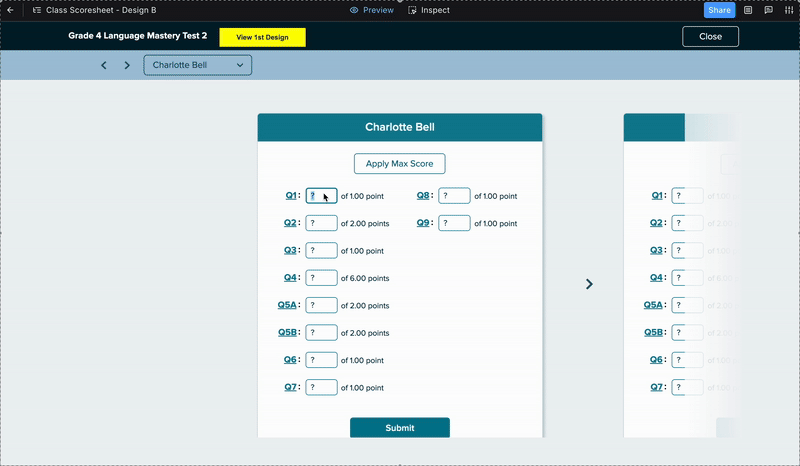Go to the next student with the right chevron

point(127,66)
